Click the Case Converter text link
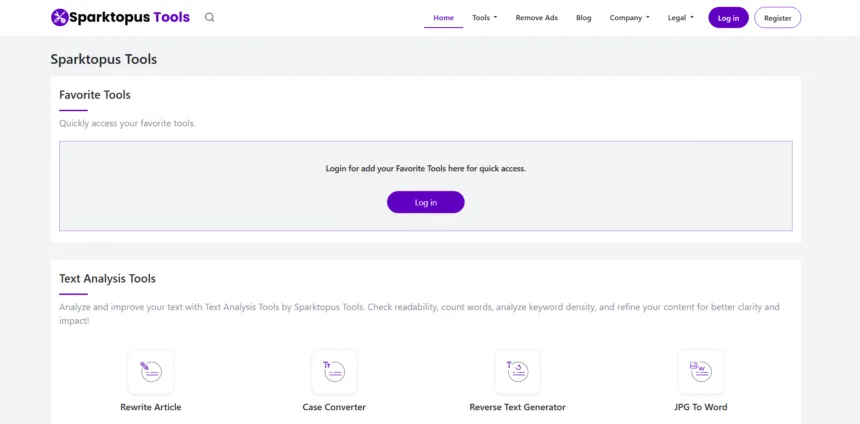Image resolution: width=860 pixels, height=424 pixels. [x=334, y=407]
